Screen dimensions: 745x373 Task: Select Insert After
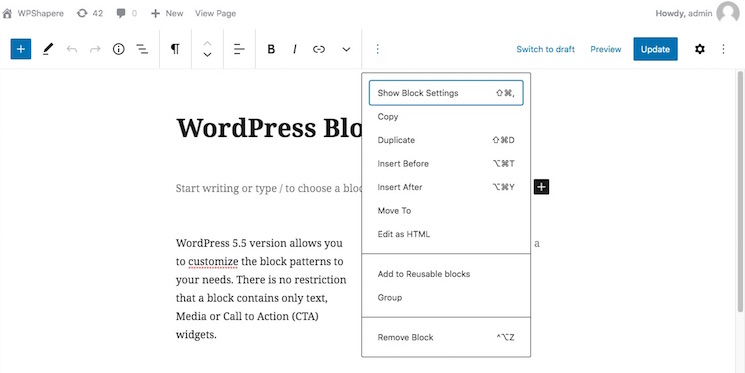(x=446, y=187)
